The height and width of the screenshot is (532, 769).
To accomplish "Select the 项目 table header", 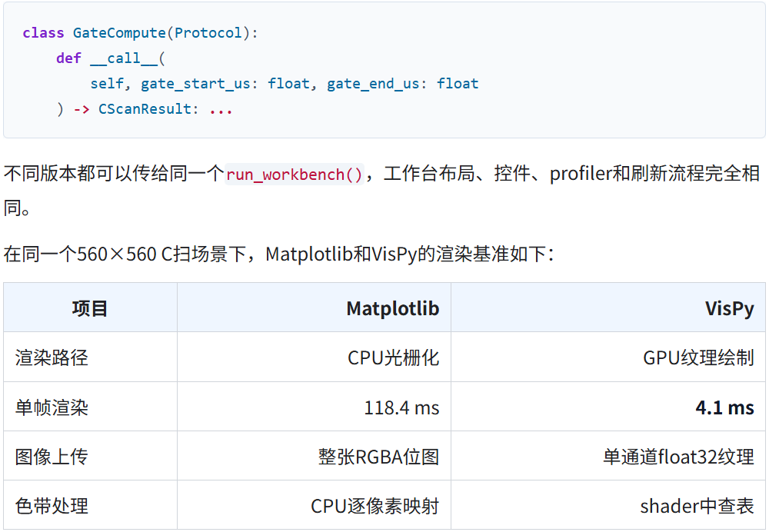I will pyautogui.click(x=90, y=308).
